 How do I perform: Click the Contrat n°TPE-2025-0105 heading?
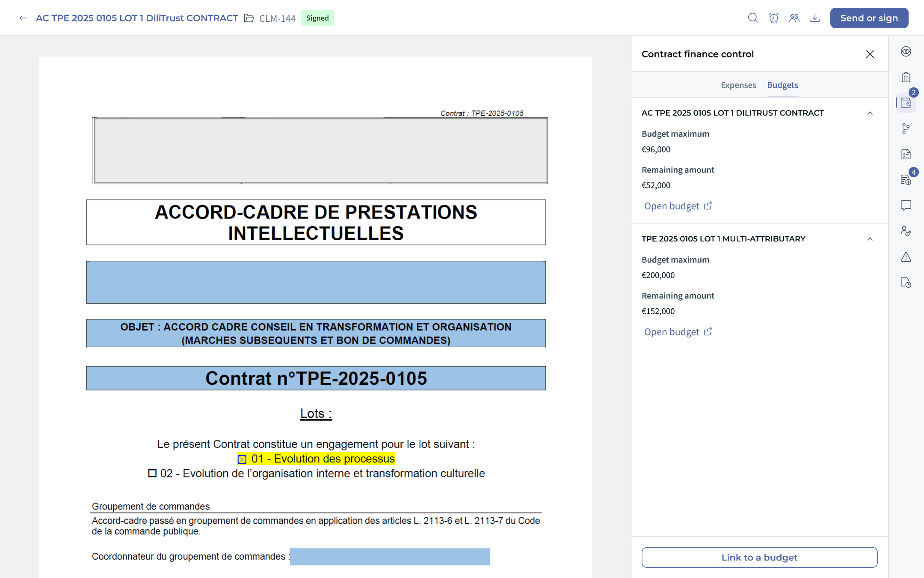click(x=316, y=378)
